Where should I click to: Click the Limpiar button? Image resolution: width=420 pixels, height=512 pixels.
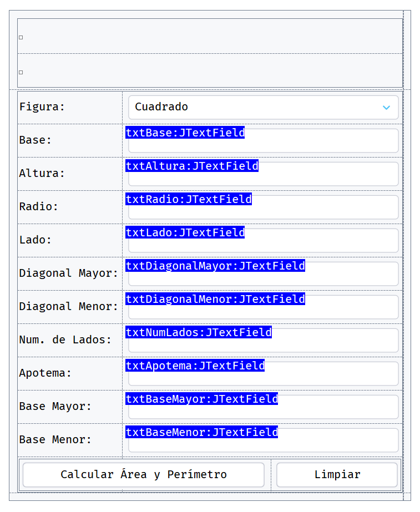[x=337, y=475]
